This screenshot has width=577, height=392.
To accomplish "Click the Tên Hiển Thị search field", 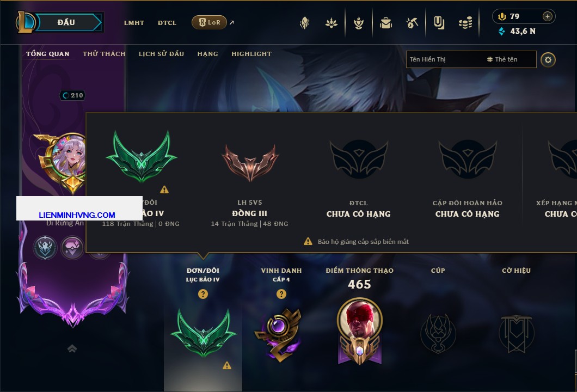I will click(471, 59).
